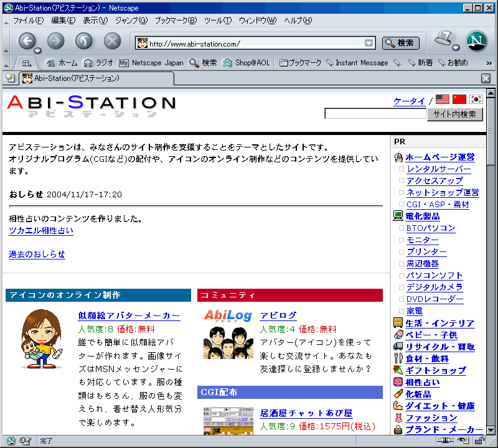Screen dimensions: 498x448
Task: Go back with the Back arrow button
Action: click(27, 41)
